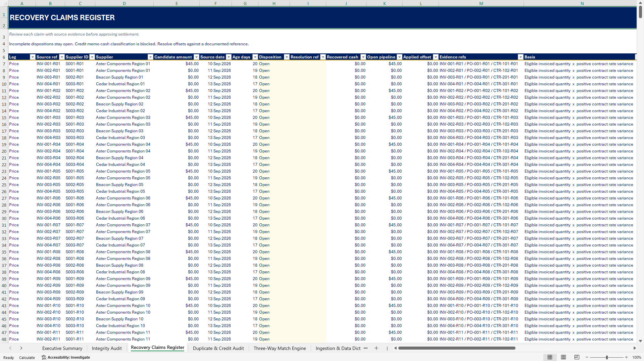Open the Candidate amount filter dropdown
Screen dimensions: 644x361
196,57
